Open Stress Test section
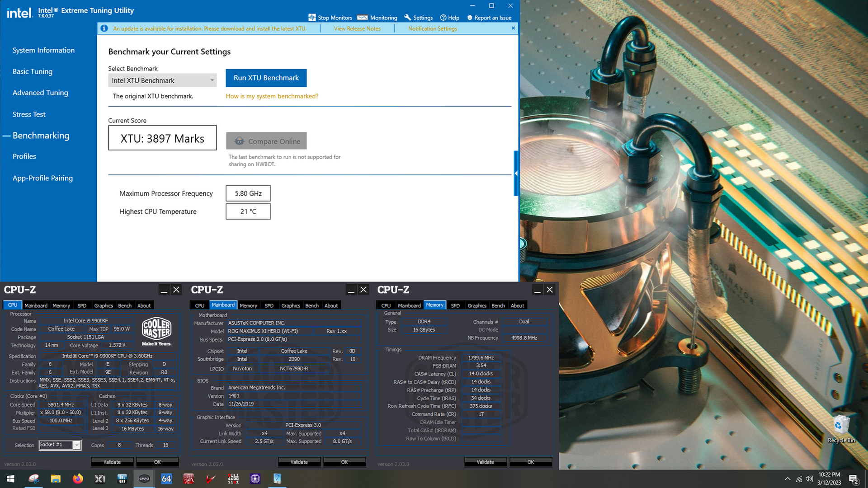Screen dimensions: 868x488 pyautogui.click(x=29, y=114)
